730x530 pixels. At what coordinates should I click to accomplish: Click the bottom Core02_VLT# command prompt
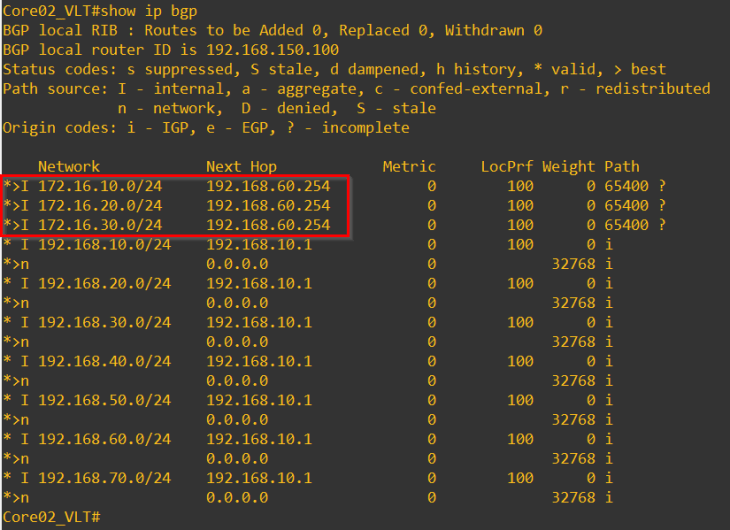coord(51,516)
